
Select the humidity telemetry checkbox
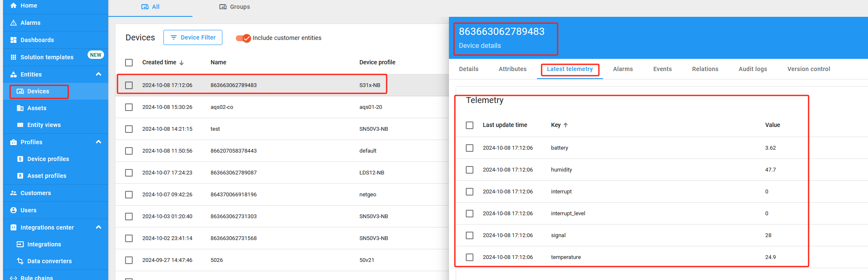[x=470, y=170]
